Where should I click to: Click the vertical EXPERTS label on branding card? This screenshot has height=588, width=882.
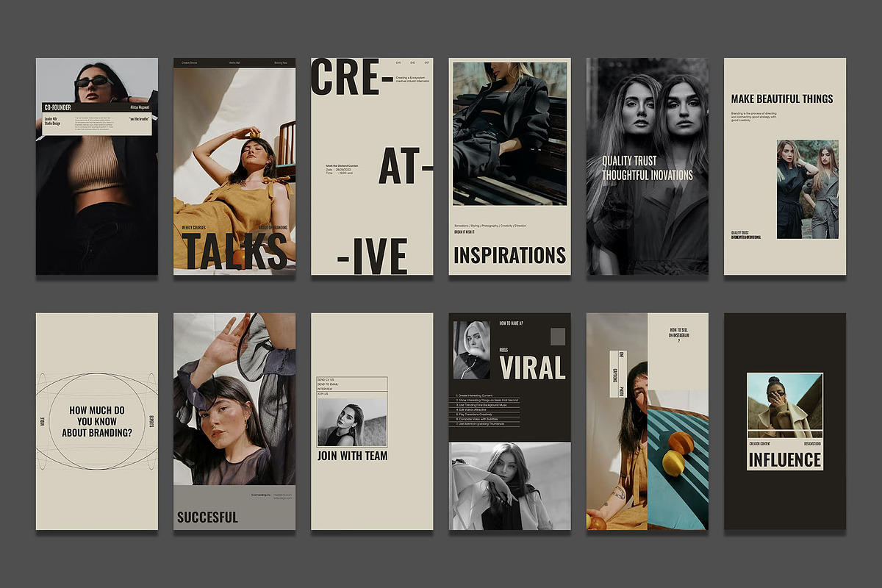click(151, 421)
